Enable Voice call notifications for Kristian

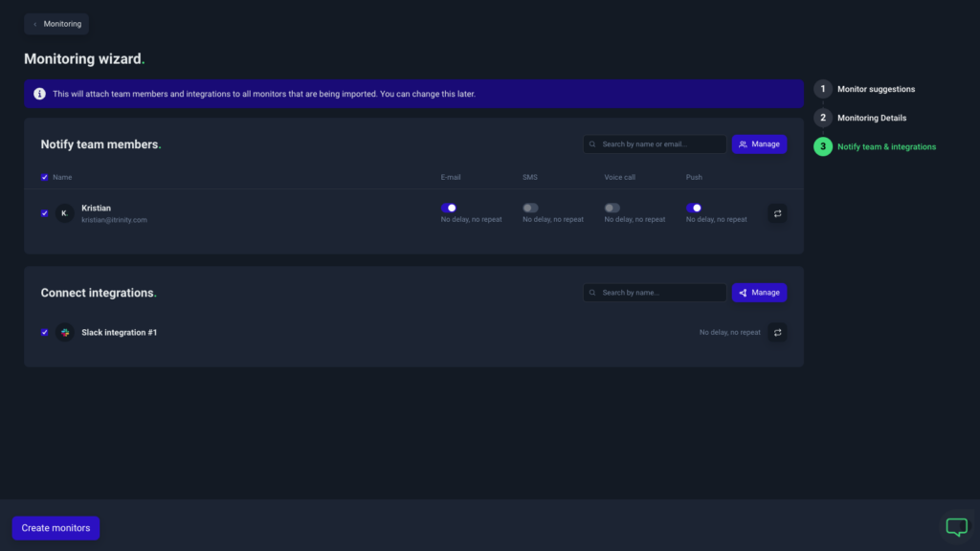(x=611, y=207)
